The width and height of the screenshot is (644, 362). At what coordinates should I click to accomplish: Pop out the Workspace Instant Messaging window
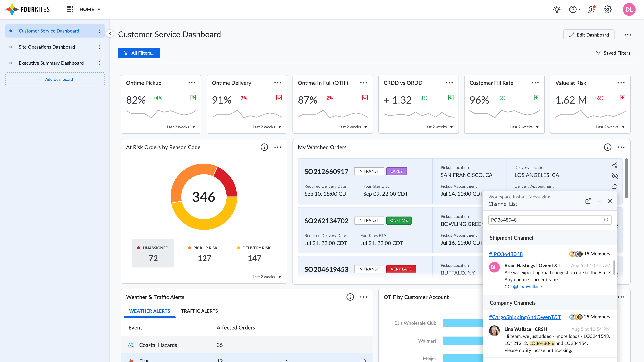(588, 201)
